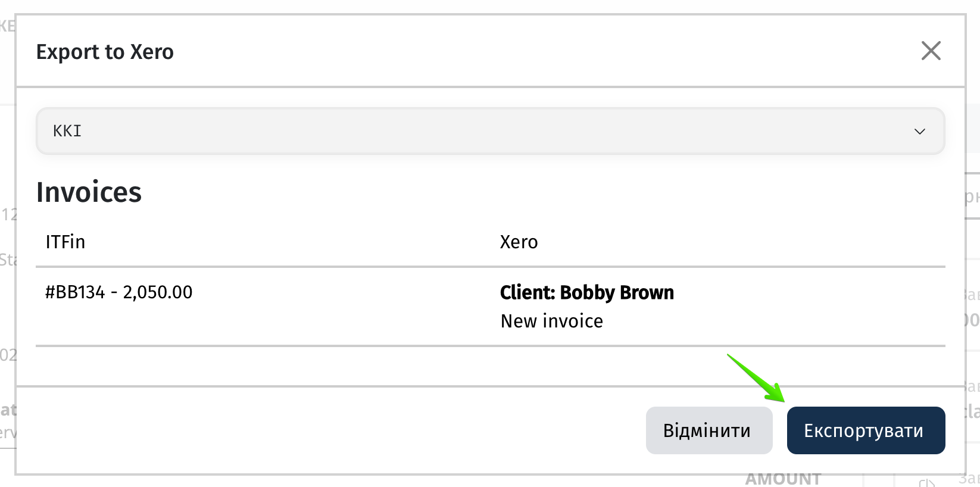The width and height of the screenshot is (980, 487).
Task: Click the dimmed AMOUNT column header
Action: point(783,479)
